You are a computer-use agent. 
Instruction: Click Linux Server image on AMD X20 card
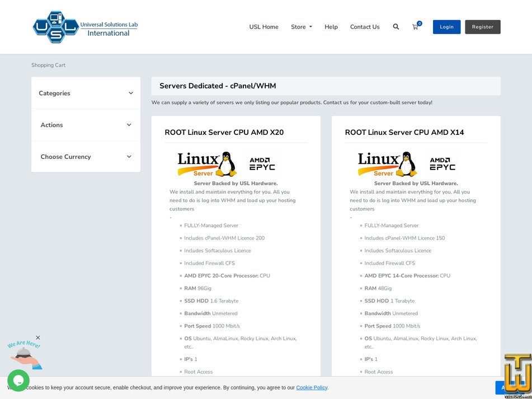point(207,164)
